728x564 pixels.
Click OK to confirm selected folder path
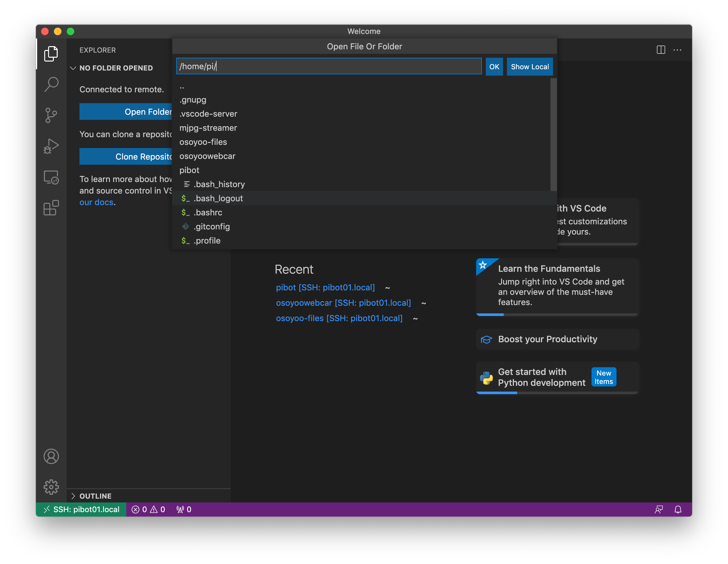493,66
